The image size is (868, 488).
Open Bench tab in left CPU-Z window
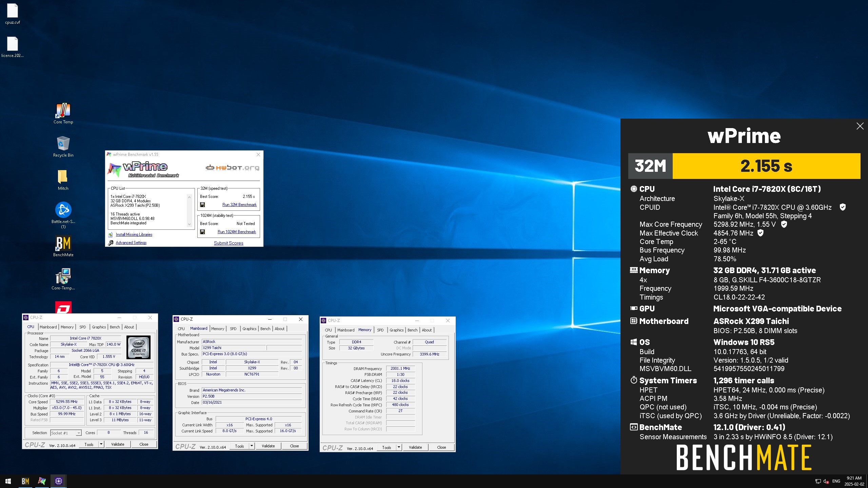coord(115,327)
